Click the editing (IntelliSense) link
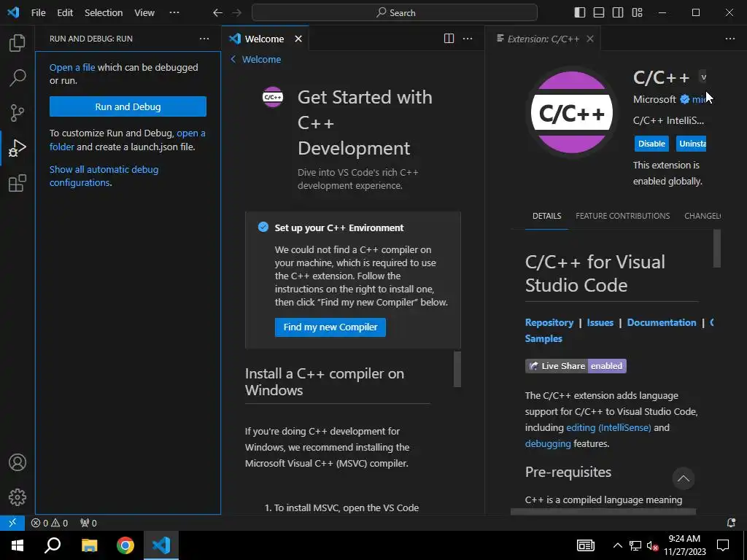 608,427
